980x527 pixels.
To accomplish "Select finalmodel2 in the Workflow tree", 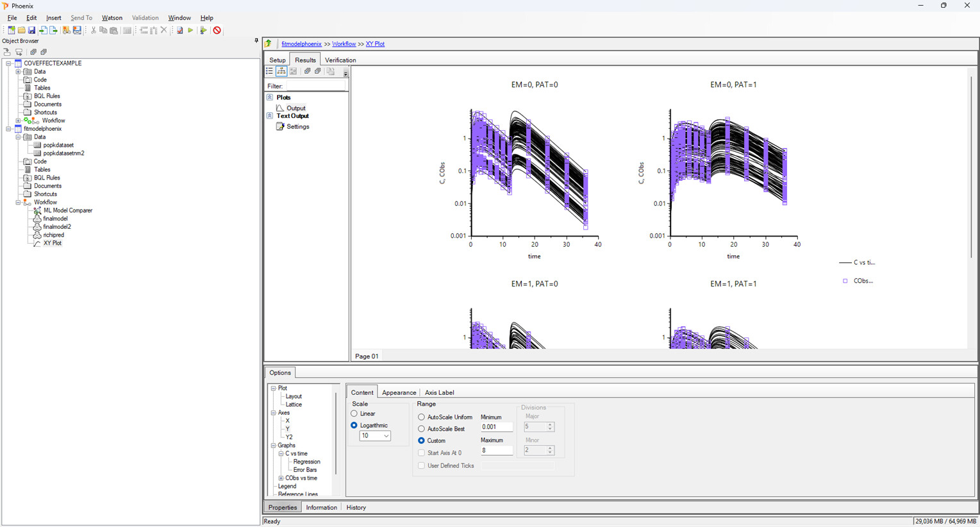I will 57,227.
